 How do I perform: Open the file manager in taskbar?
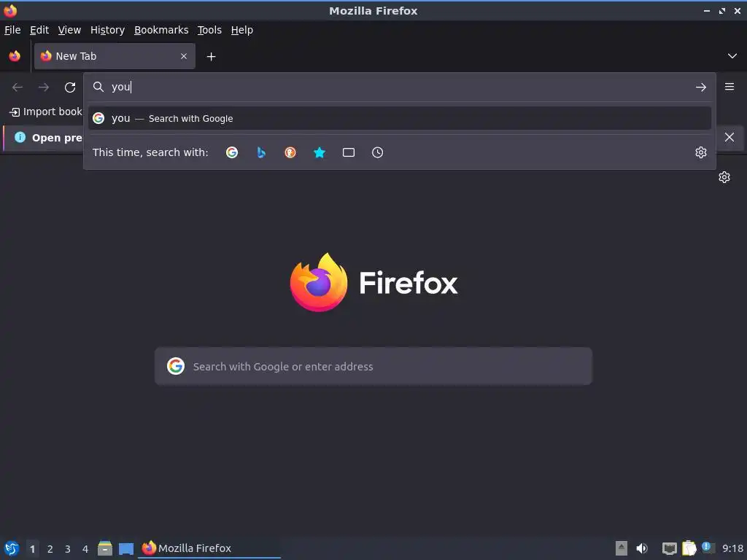[105, 548]
